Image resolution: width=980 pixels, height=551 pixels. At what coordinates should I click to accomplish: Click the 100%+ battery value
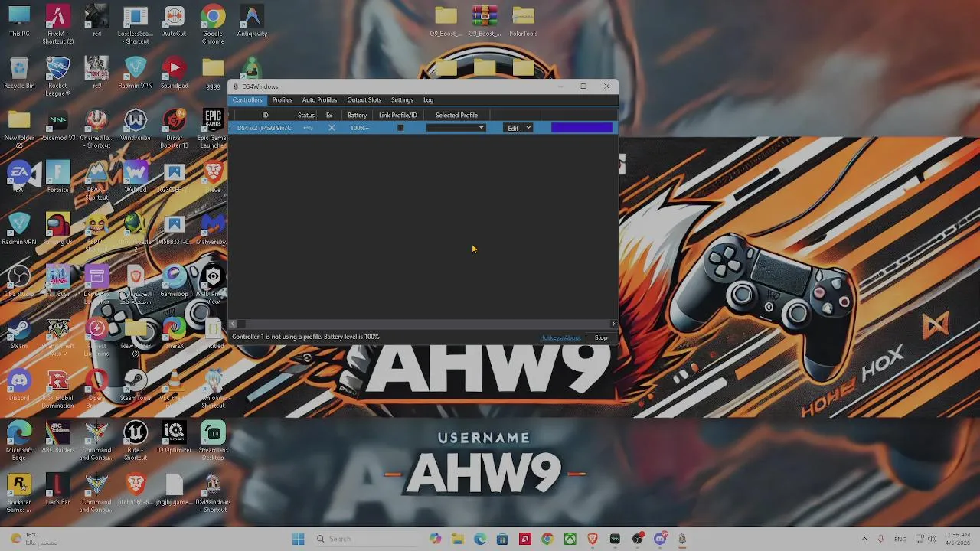[x=359, y=128]
